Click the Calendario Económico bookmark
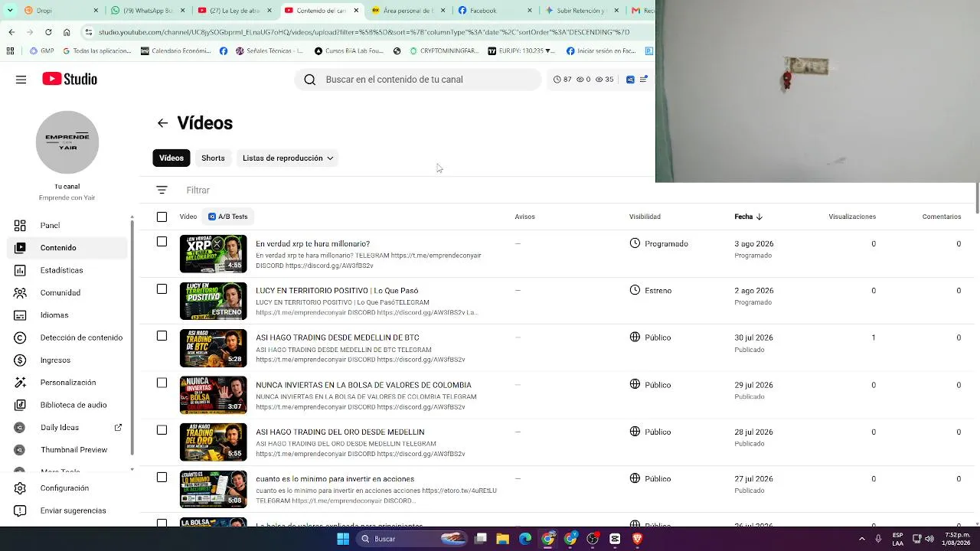Image resolution: width=980 pixels, height=551 pixels. coord(175,51)
